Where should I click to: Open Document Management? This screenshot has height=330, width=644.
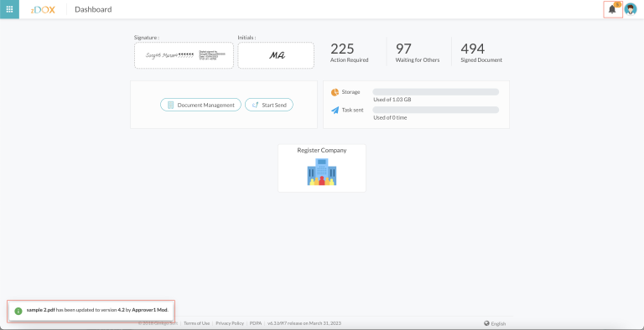200,105
